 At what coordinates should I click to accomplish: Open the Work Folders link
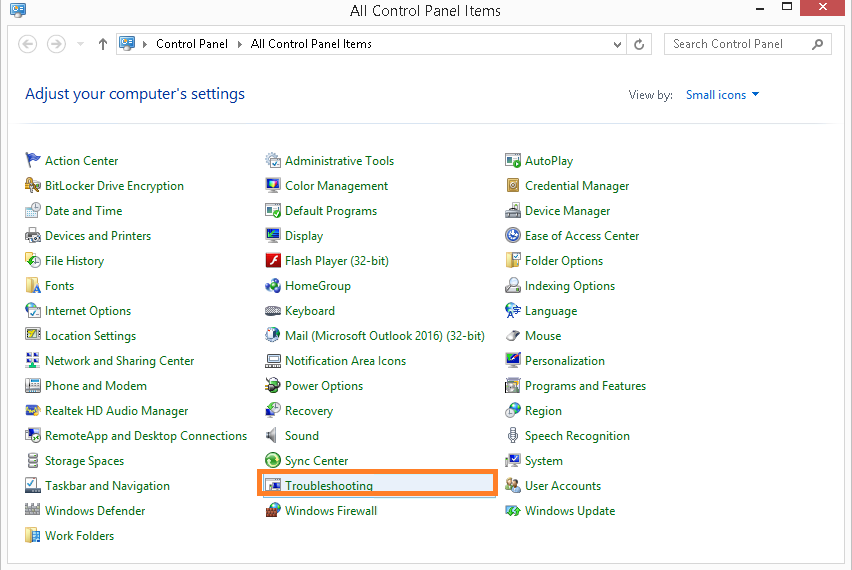pyautogui.click(x=79, y=536)
